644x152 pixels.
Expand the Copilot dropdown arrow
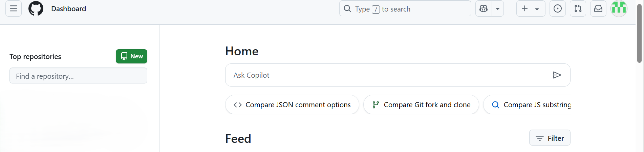498,8
